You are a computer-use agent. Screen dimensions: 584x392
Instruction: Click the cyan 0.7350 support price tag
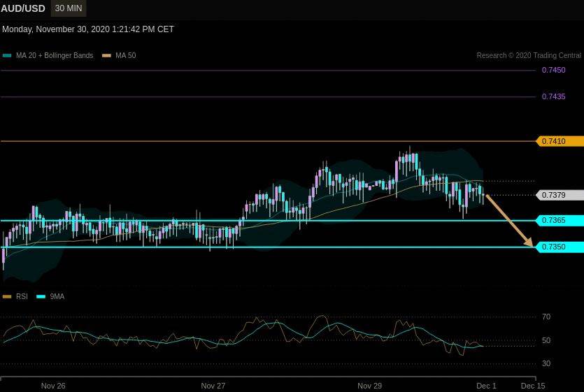coord(560,247)
